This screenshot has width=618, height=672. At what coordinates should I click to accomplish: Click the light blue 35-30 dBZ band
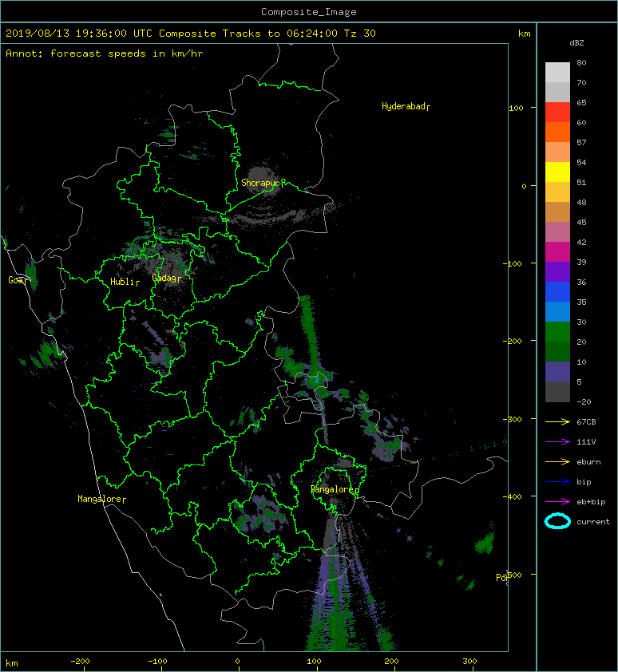pos(557,312)
